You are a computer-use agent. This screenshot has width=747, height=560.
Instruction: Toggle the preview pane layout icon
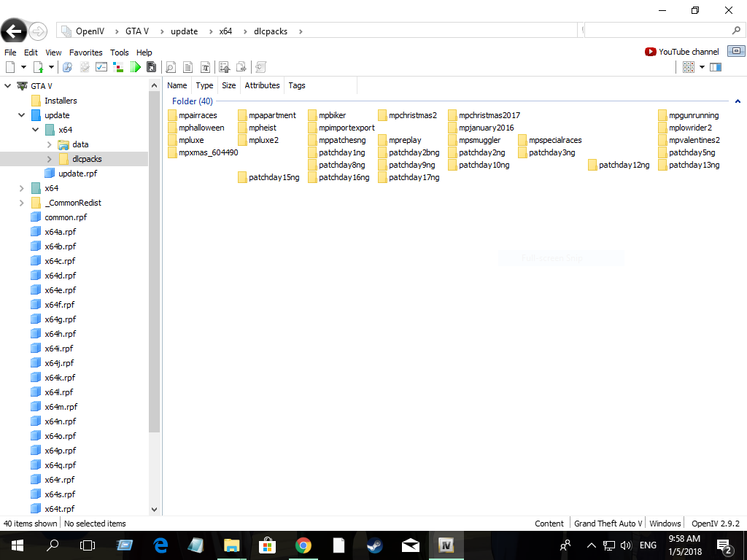(x=716, y=67)
